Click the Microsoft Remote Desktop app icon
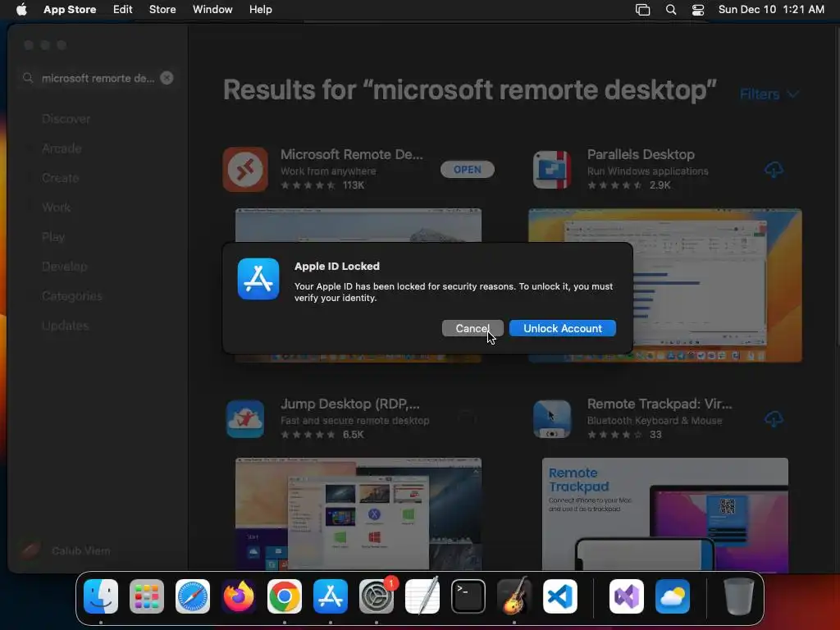This screenshot has width=840, height=630. [x=245, y=169]
